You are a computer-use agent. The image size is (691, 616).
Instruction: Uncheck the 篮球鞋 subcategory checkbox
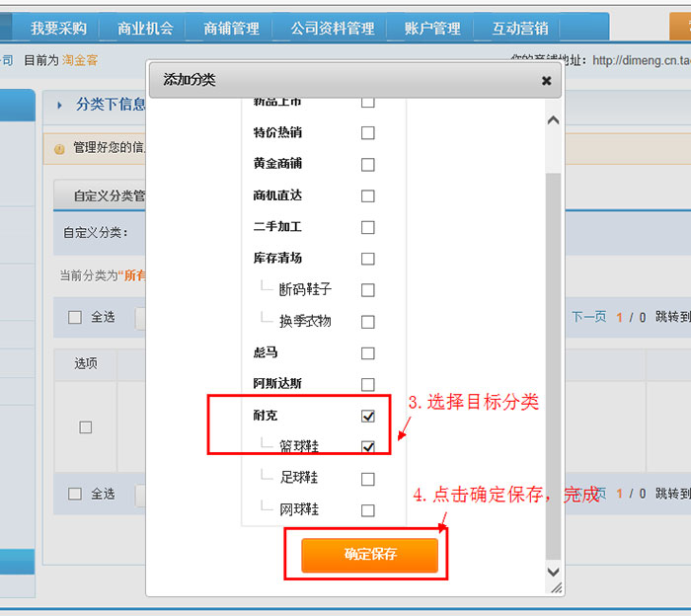click(368, 447)
